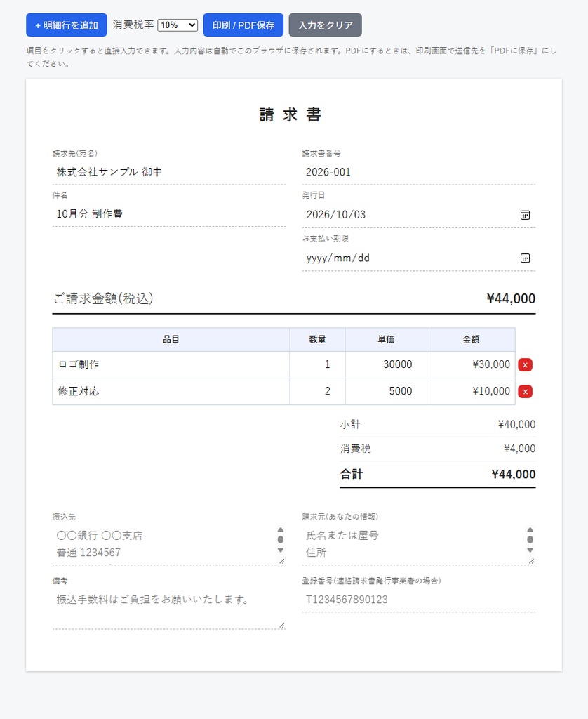
Task: Open the 消費税率 10% dropdown
Action: pyautogui.click(x=178, y=25)
